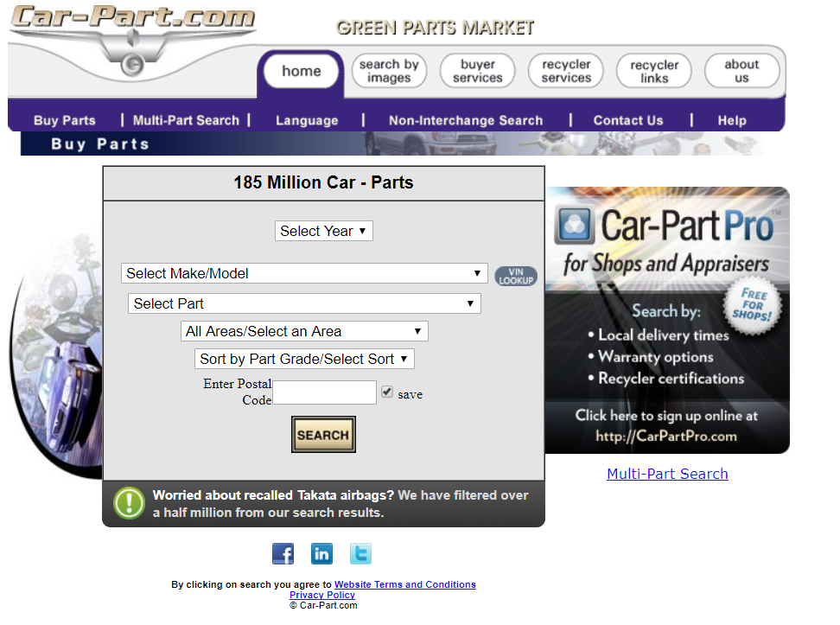
Task: Open the Facebook social icon
Action: pyautogui.click(x=283, y=554)
